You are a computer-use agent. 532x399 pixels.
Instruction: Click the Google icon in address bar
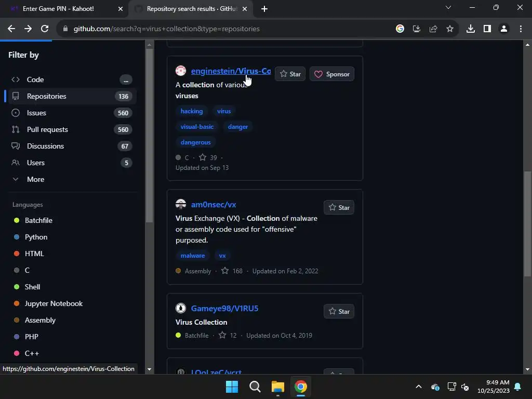[x=400, y=29]
